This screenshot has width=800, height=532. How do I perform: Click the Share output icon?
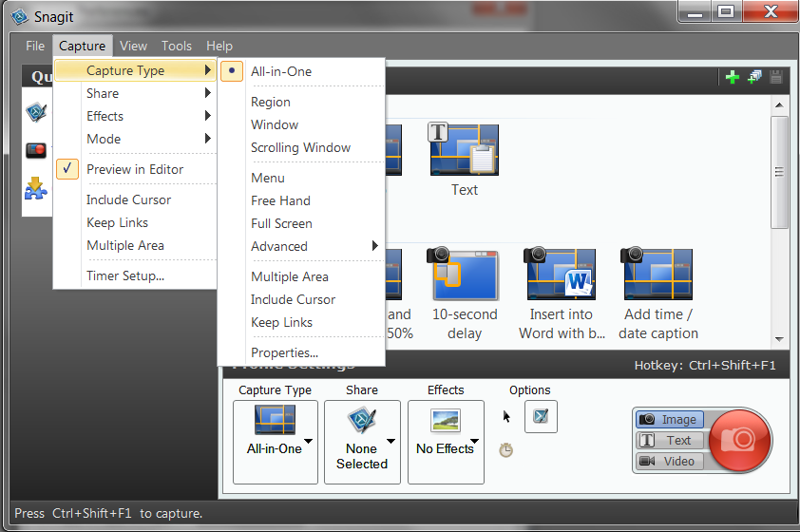coord(362,420)
